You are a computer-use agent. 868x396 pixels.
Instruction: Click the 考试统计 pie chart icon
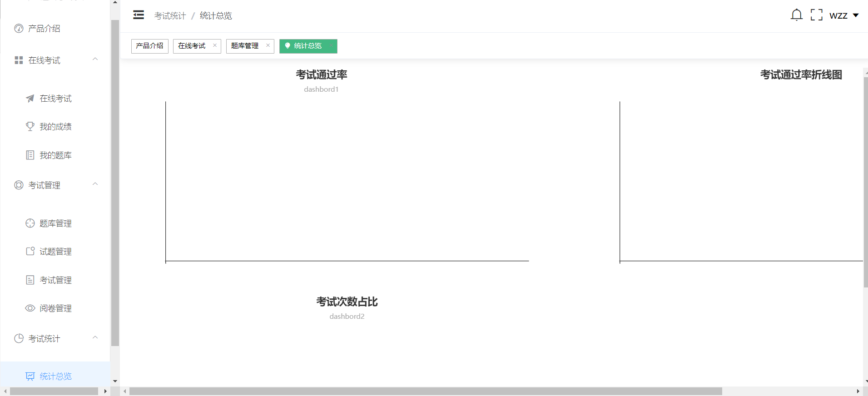coord(19,339)
